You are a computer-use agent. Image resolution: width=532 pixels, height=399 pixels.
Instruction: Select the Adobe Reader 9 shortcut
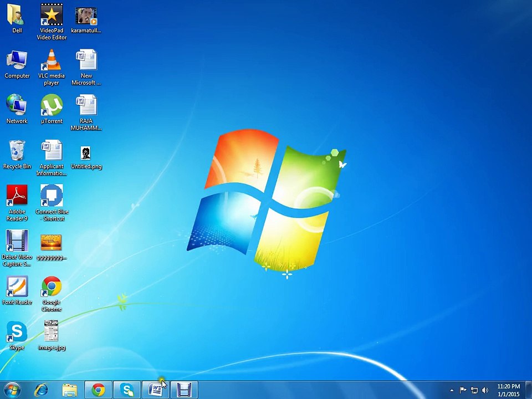[x=17, y=197]
